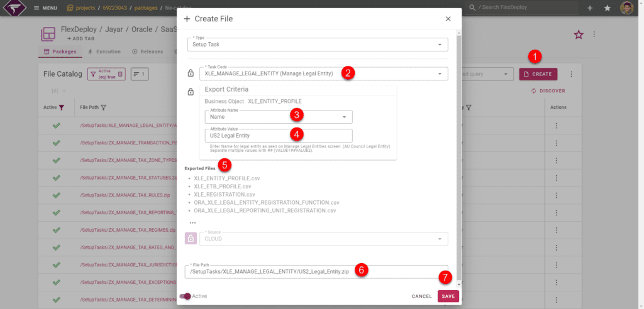Click the DISCOVER button

tap(548, 90)
